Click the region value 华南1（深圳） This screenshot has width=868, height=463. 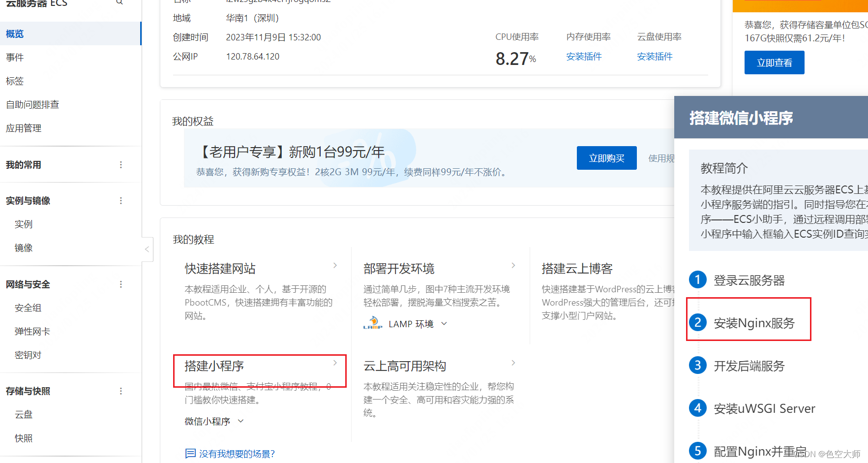[x=252, y=18]
